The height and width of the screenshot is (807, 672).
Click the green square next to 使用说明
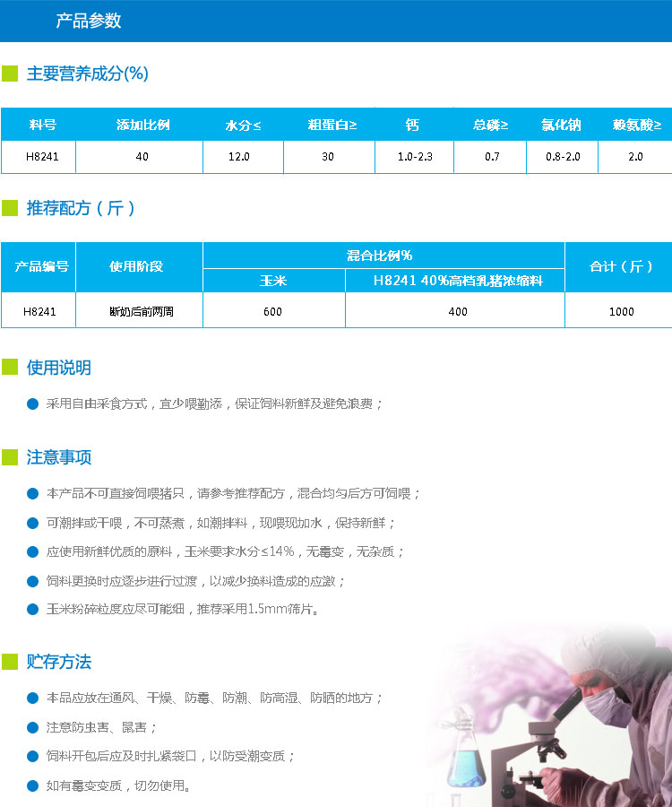10,367
